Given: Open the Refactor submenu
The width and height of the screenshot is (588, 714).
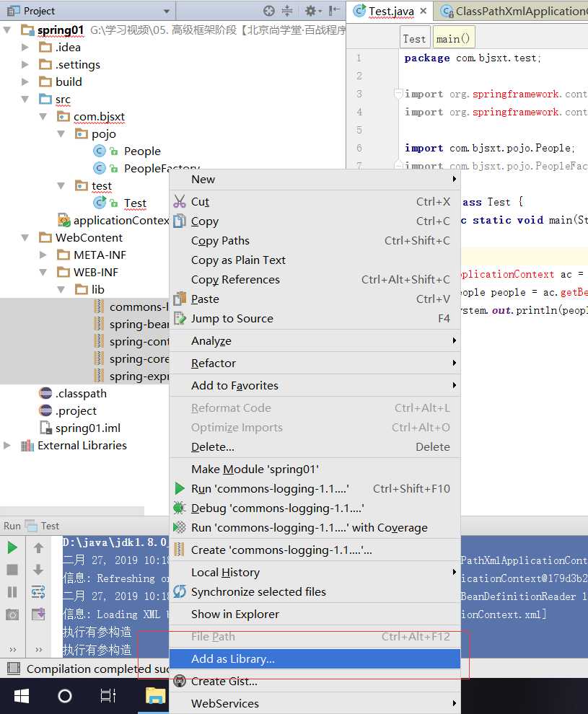Looking at the screenshot, I should pos(315,363).
